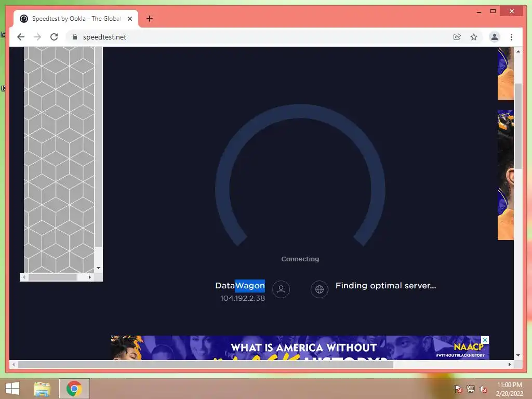View site info via the lock icon
532x399 pixels.
pos(75,37)
